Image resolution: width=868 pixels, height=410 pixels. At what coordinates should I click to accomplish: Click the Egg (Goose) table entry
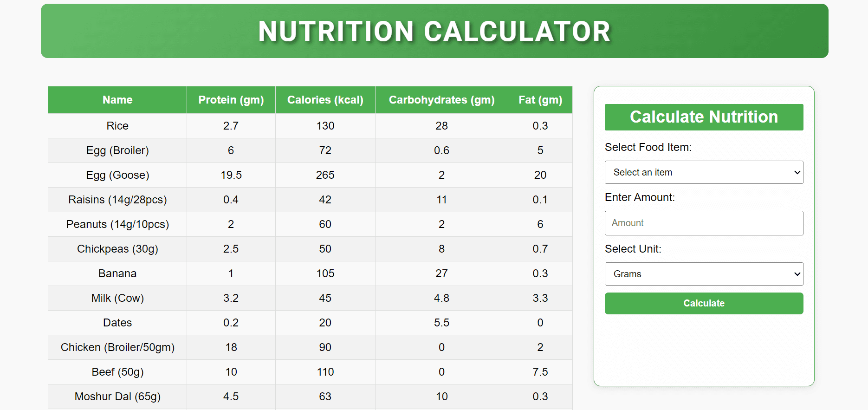[x=117, y=175]
